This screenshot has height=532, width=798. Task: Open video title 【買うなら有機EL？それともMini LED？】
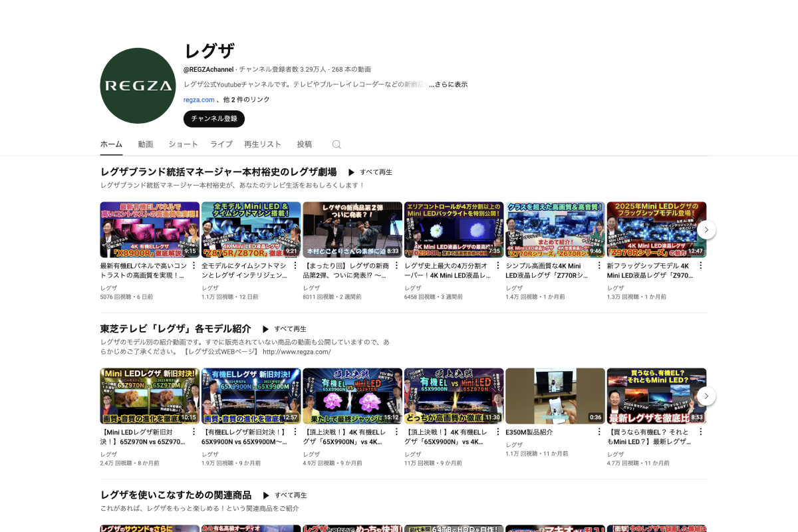[650, 437]
